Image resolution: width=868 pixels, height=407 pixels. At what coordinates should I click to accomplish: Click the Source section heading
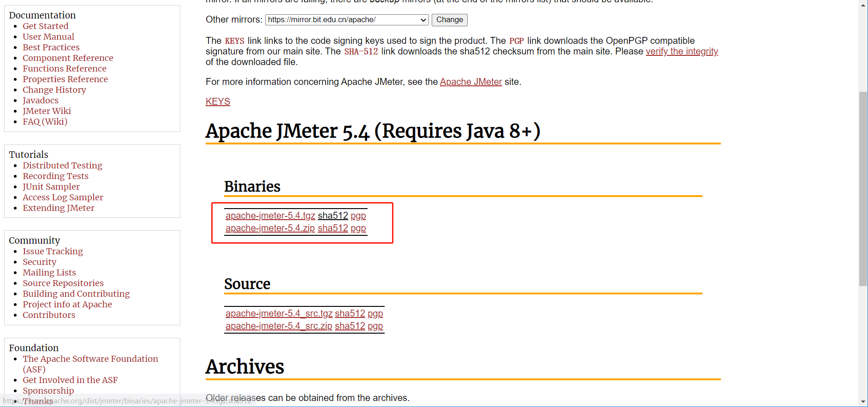247,284
